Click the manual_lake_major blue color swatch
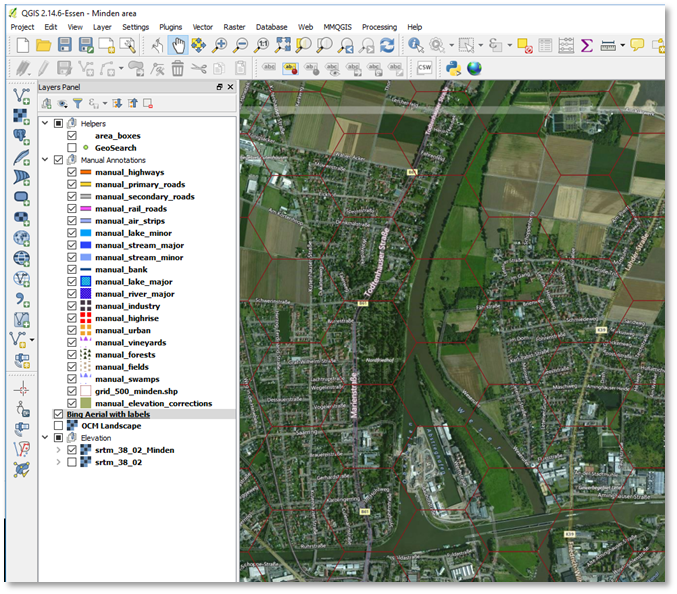Screen dimensions: 677x594 coord(86,282)
